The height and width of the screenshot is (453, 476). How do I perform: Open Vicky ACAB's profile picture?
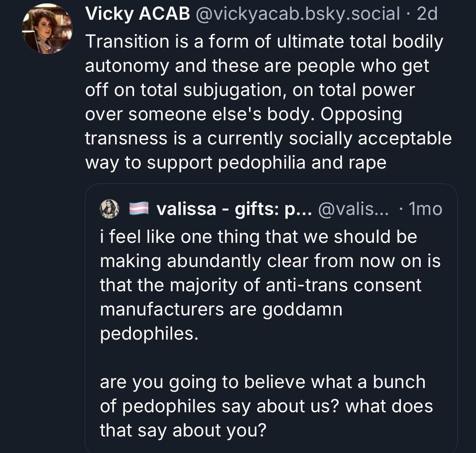[x=47, y=28]
